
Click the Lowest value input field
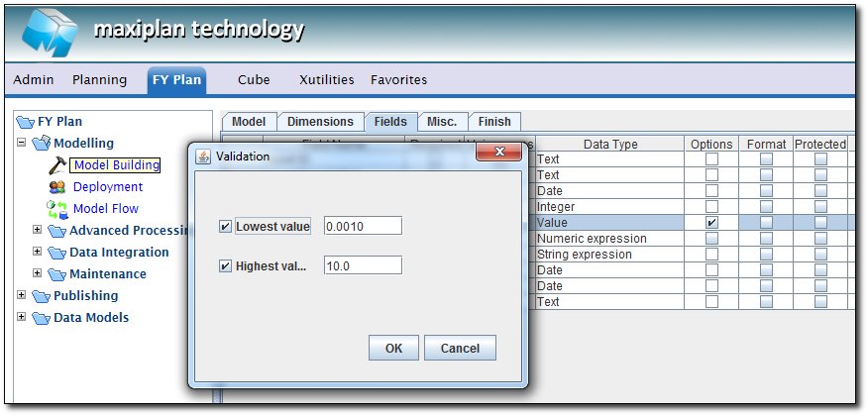(x=362, y=227)
